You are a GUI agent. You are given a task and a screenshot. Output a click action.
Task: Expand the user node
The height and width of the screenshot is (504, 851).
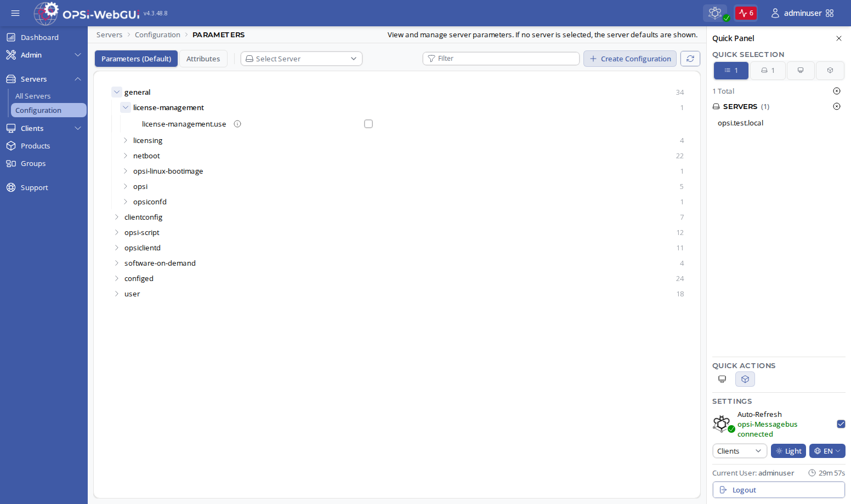coord(117,294)
